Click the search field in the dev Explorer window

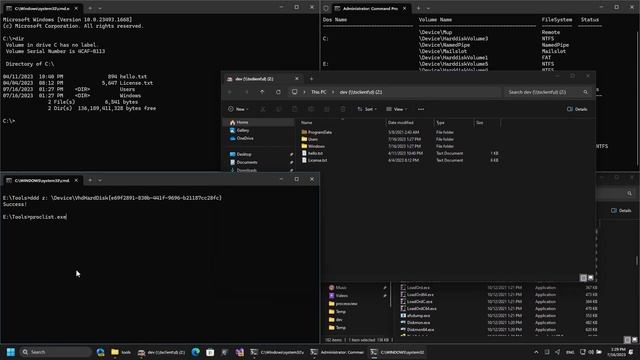click(547, 92)
